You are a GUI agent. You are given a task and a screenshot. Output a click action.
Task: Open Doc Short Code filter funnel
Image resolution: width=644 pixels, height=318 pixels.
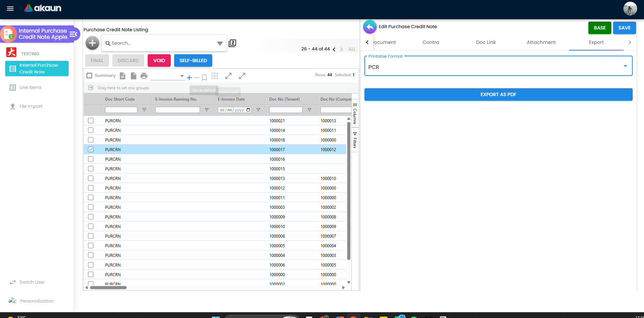tap(144, 110)
